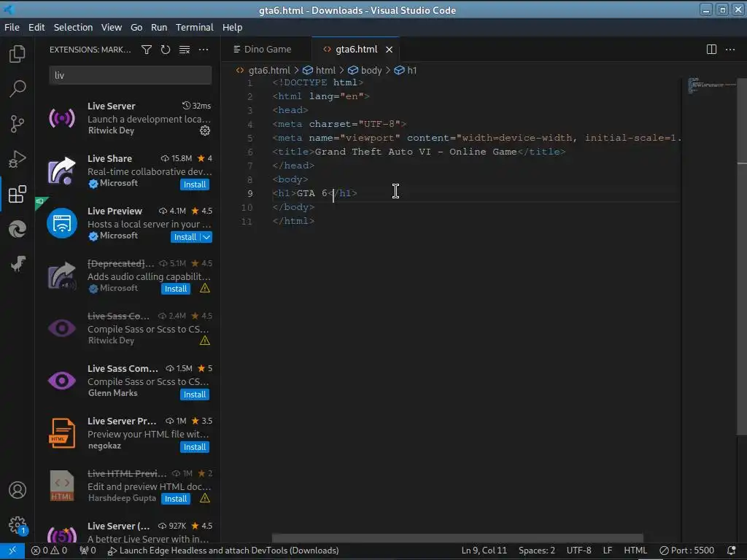Install Live HTML Previewer by Harshdeep Gupta

coord(175,499)
